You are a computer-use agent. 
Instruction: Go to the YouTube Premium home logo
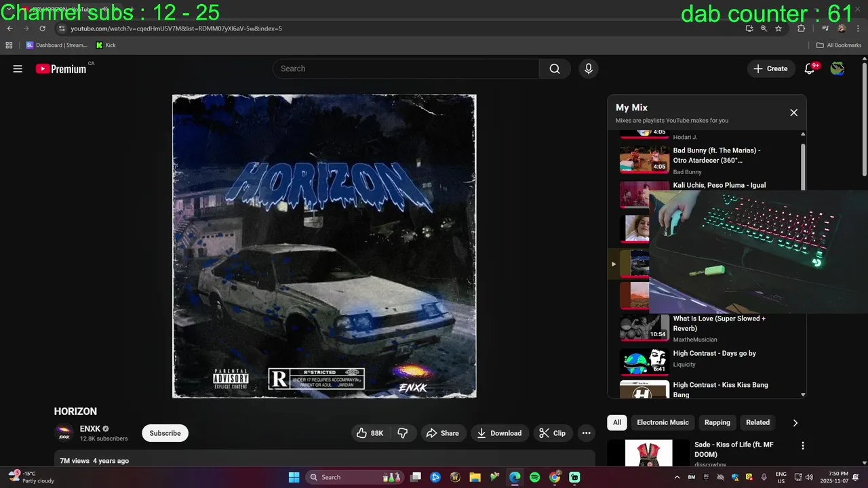point(61,68)
